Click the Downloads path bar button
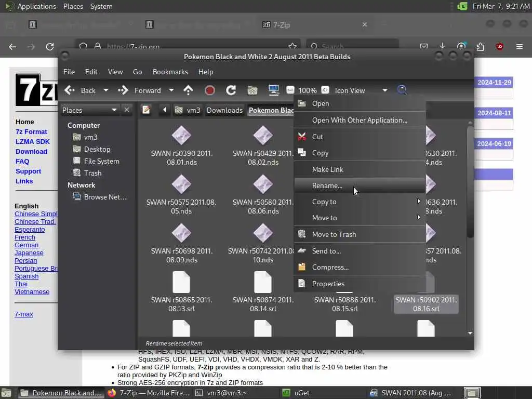The width and height of the screenshot is (532, 399). coord(224,110)
